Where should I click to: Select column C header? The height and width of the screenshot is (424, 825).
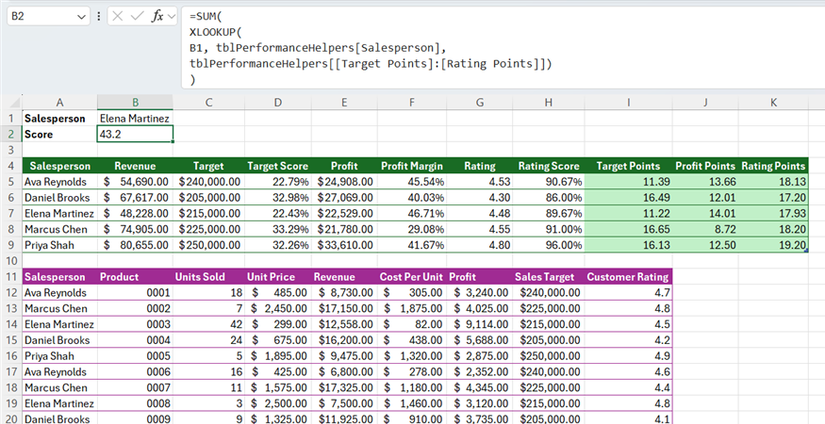pos(208,103)
